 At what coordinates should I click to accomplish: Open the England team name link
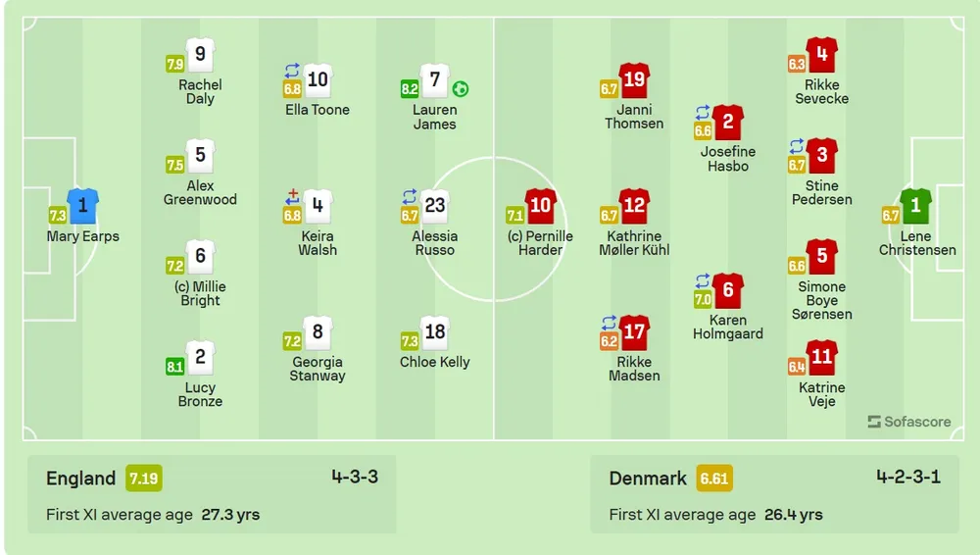click(x=80, y=479)
